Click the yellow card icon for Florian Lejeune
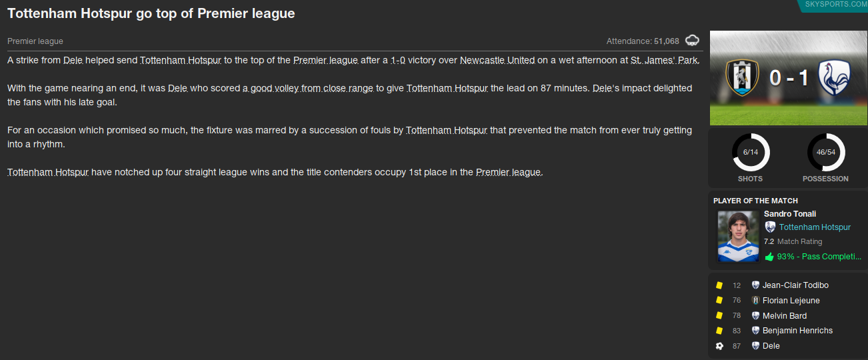The width and height of the screenshot is (868, 360). (x=719, y=301)
